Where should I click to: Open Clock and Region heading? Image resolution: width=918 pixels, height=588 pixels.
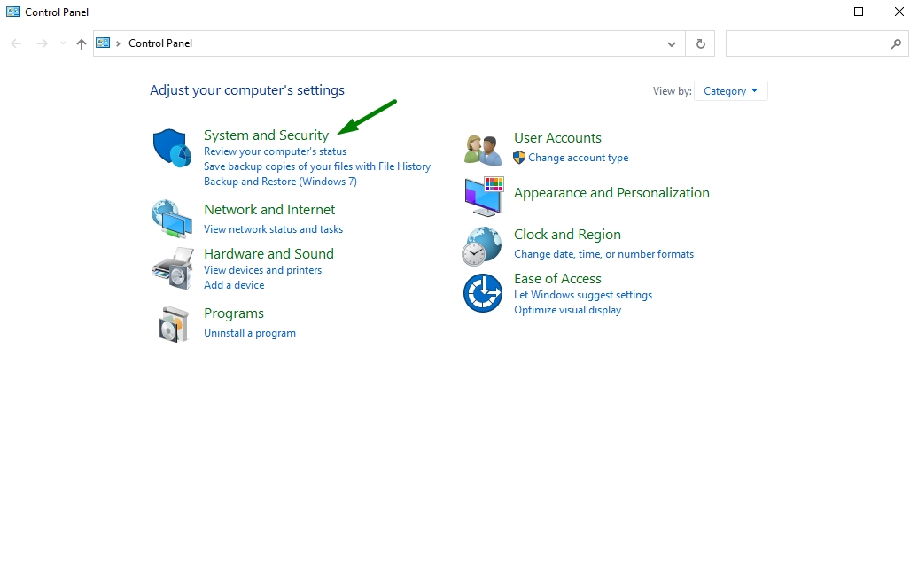click(x=567, y=234)
